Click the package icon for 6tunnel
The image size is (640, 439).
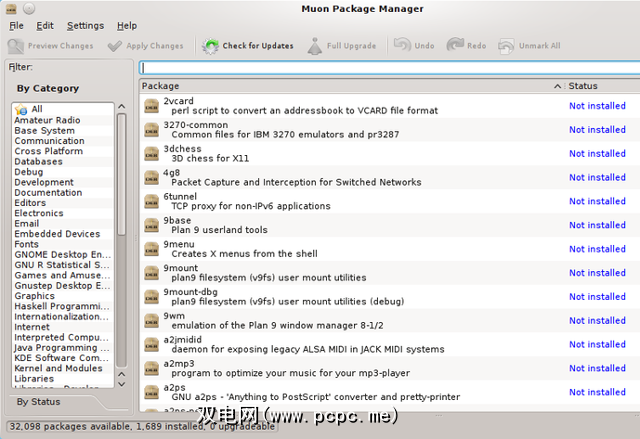coord(151,202)
